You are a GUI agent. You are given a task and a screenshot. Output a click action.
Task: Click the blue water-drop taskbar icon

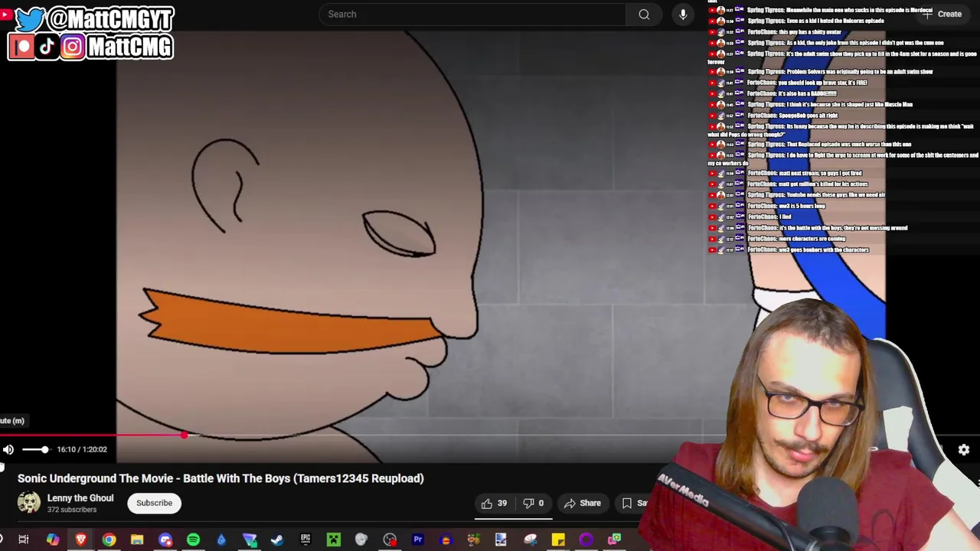[x=221, y=540]
